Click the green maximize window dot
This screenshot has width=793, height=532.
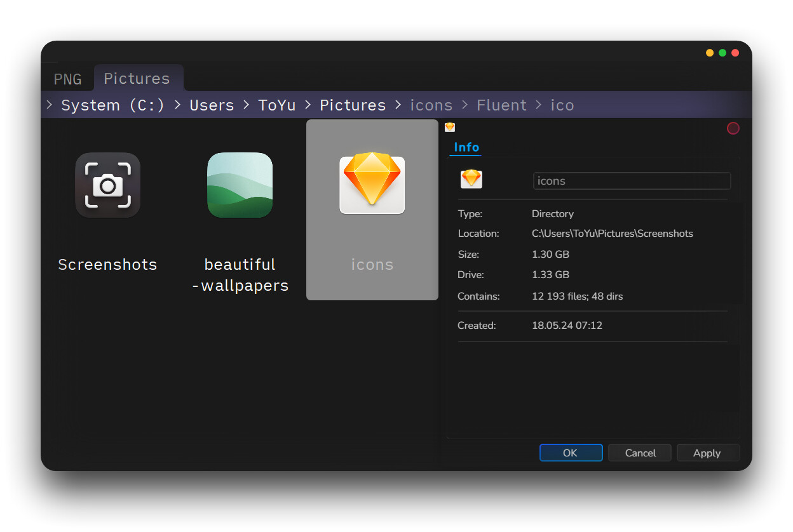click(722, 53)
